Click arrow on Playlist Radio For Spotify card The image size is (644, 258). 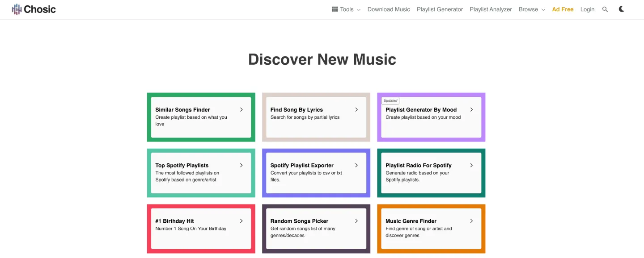tap(471, 165)
